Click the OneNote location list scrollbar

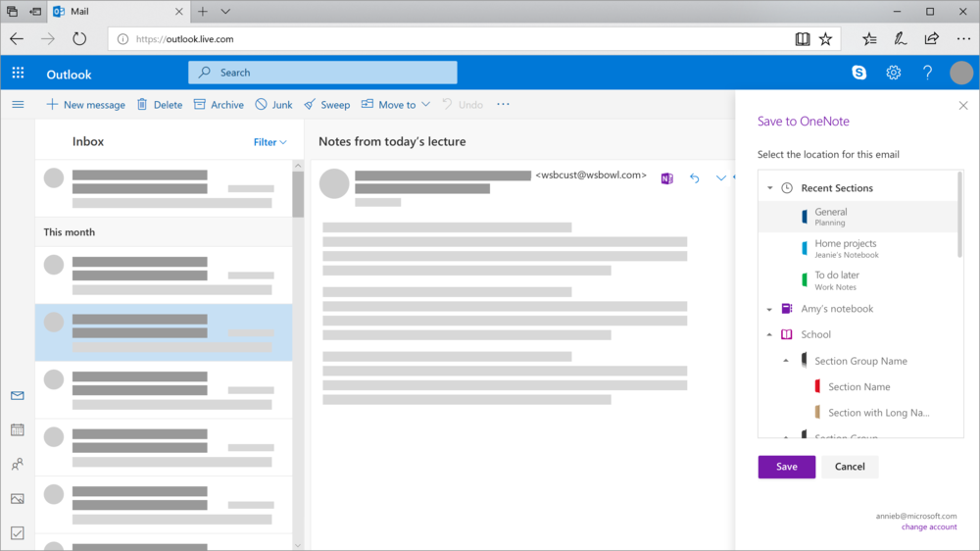pos(960,215)
